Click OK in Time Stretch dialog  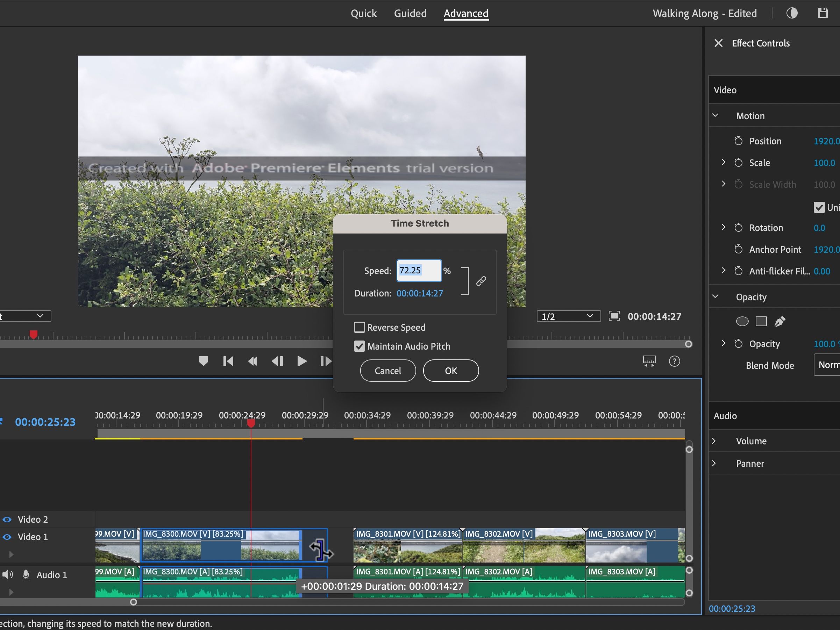click(451, 371)
